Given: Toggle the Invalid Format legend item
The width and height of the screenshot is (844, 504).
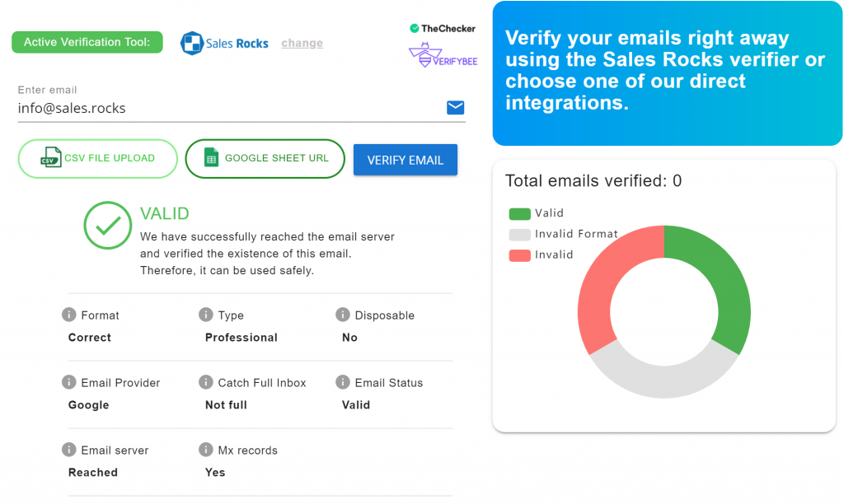Looking at the screenshot, I should click(x=563, y=234).
